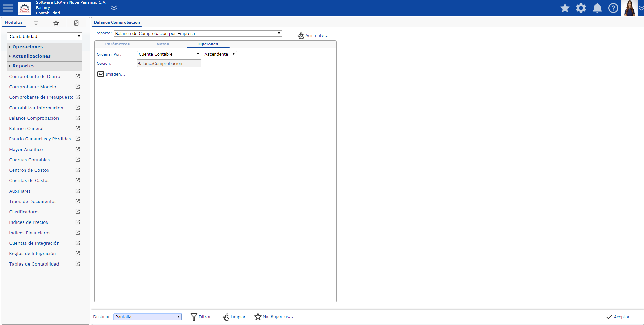Open Balance General in new window icon
The width and height of the screenshot is (644, 325).
coord(78,128)
